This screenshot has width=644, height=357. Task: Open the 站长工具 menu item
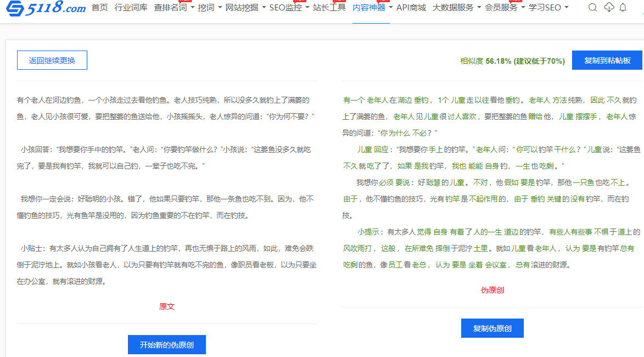(x=329, y=8)
